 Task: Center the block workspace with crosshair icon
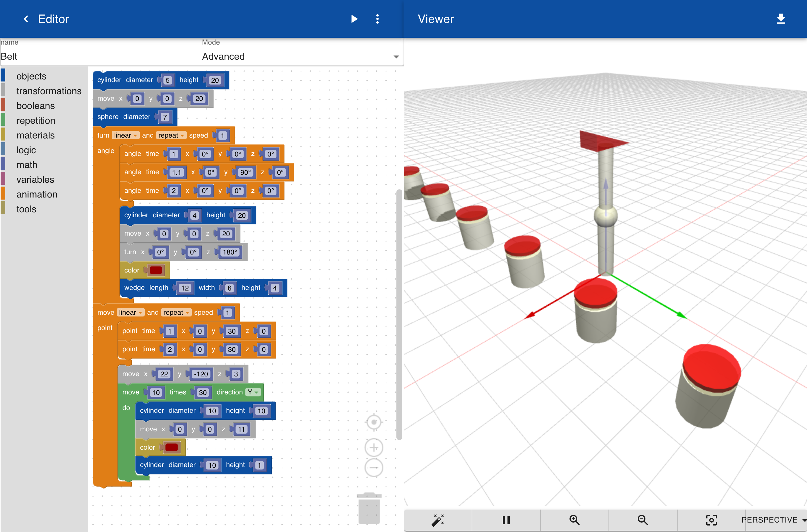(374, 422)
